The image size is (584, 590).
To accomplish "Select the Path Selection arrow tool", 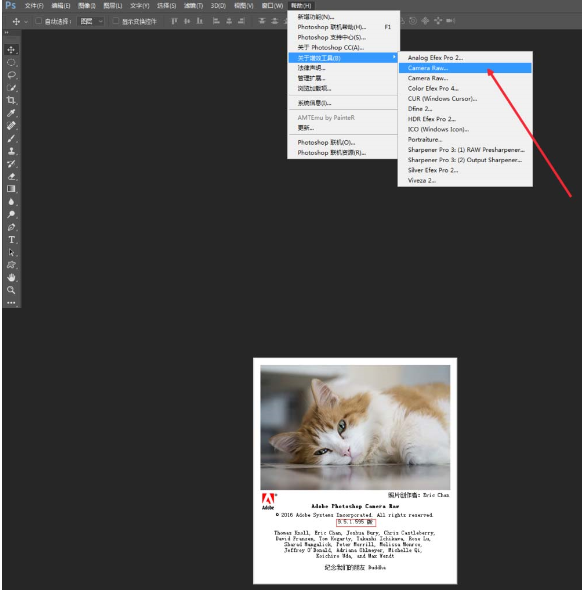I will tap(11, 252).
